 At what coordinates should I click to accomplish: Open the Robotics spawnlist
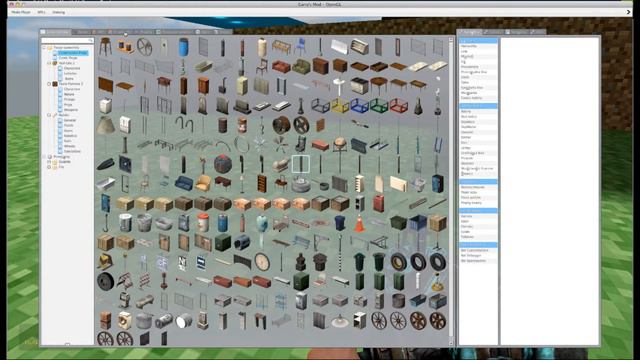(x=70, y=136)
